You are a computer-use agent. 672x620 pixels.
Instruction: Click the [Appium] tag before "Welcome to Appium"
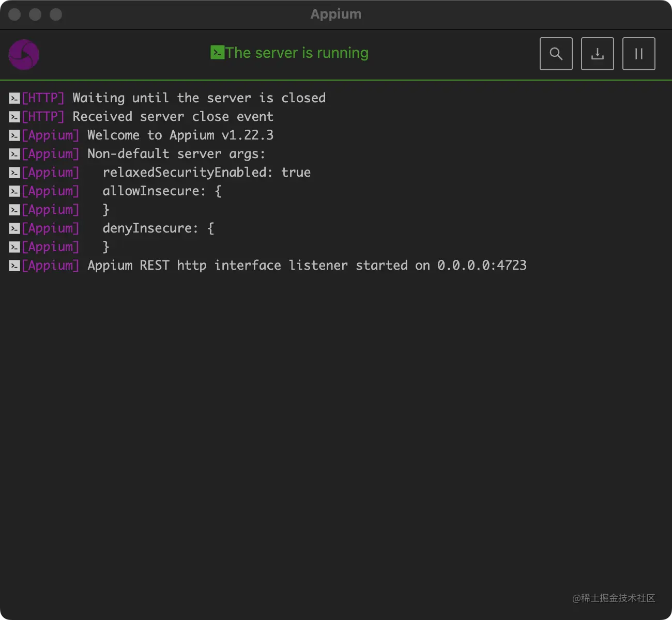[50, 135]
